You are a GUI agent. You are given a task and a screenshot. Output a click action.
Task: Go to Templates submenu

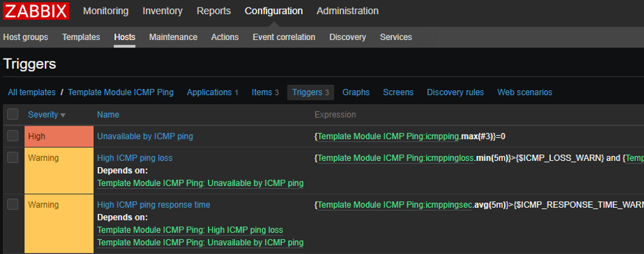[81, 37]
